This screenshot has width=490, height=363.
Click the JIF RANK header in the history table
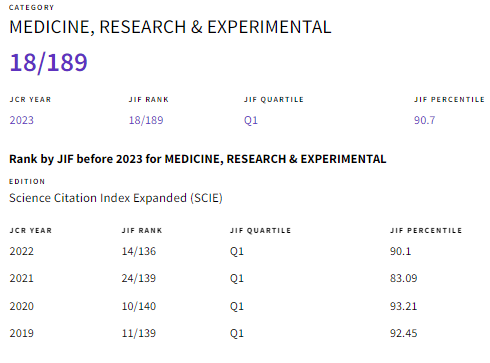[x=142, y=230]
